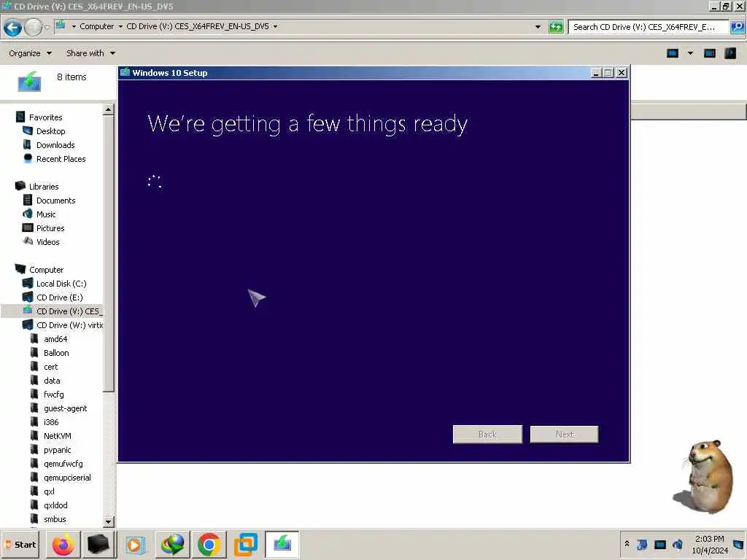Open the black folder icon in the taskbar
The image size is (747, 560).
98,544
